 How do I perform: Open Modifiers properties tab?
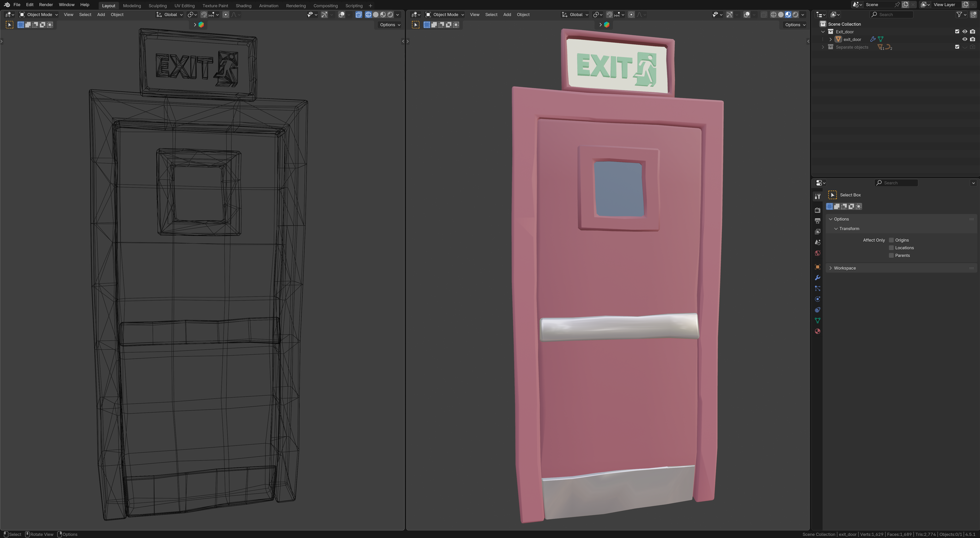point(817,278)
